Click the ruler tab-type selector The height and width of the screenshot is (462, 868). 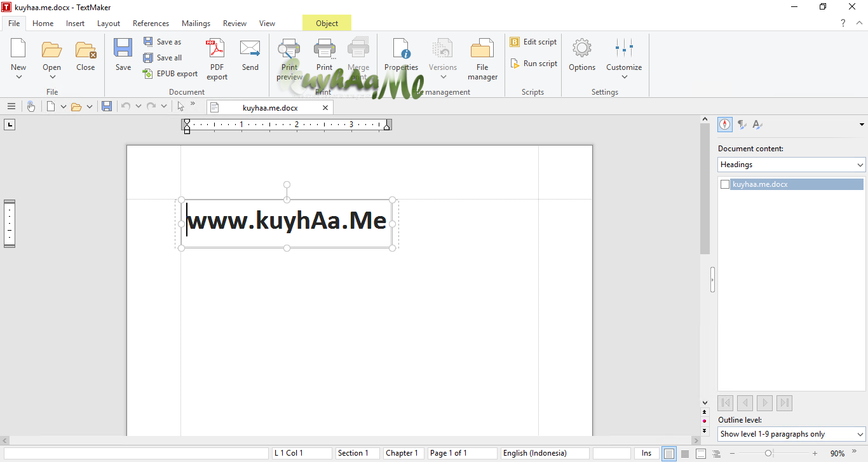click(10, 125)
